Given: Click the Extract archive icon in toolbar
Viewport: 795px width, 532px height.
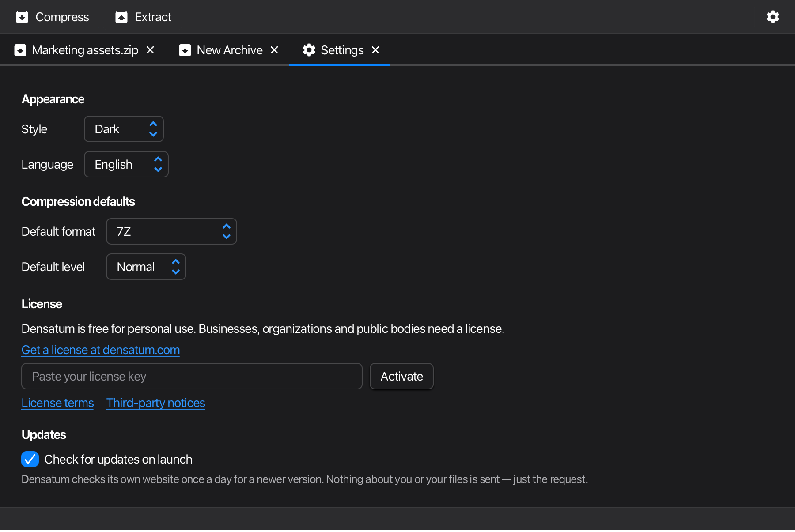Looking at the screenshot, I should tap(121, 17).
